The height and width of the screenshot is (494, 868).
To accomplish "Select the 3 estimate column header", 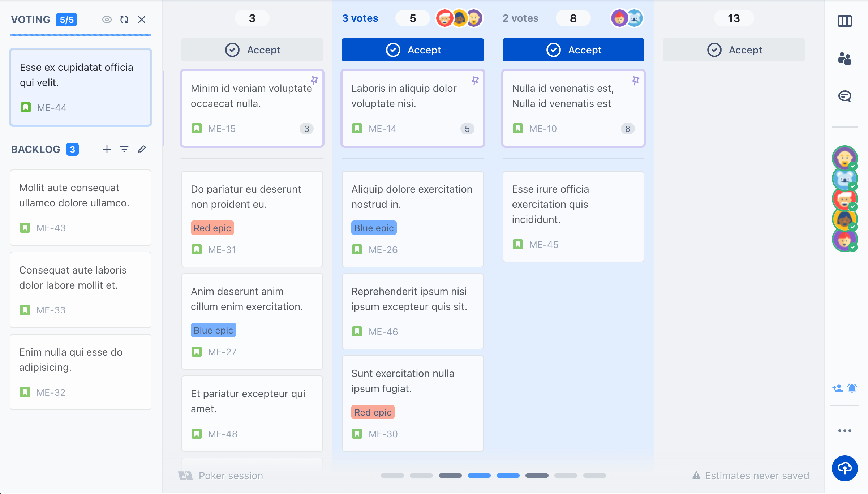I will pos(252,18).
